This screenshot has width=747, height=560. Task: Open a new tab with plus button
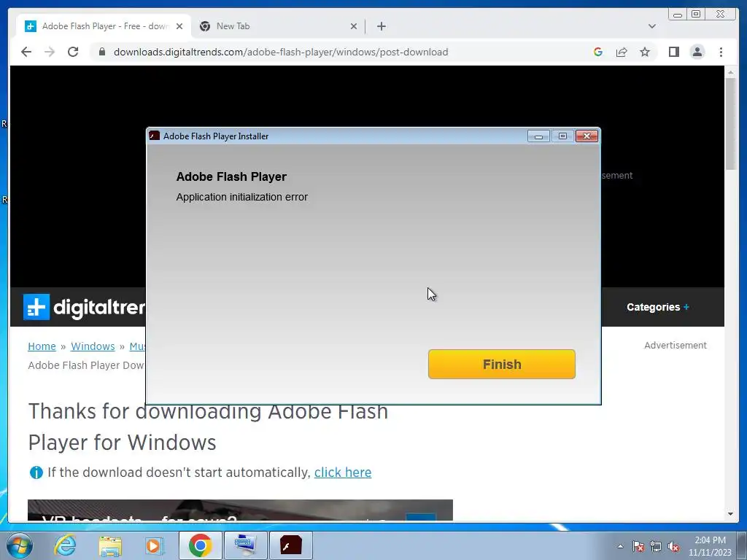click(381, 26)
